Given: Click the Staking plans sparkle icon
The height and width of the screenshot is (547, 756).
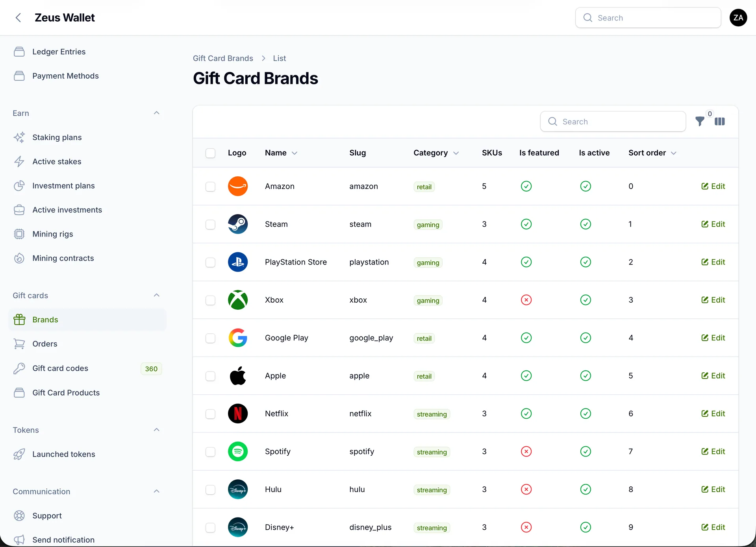Looking at the screenshot, I should coord(19,137).
